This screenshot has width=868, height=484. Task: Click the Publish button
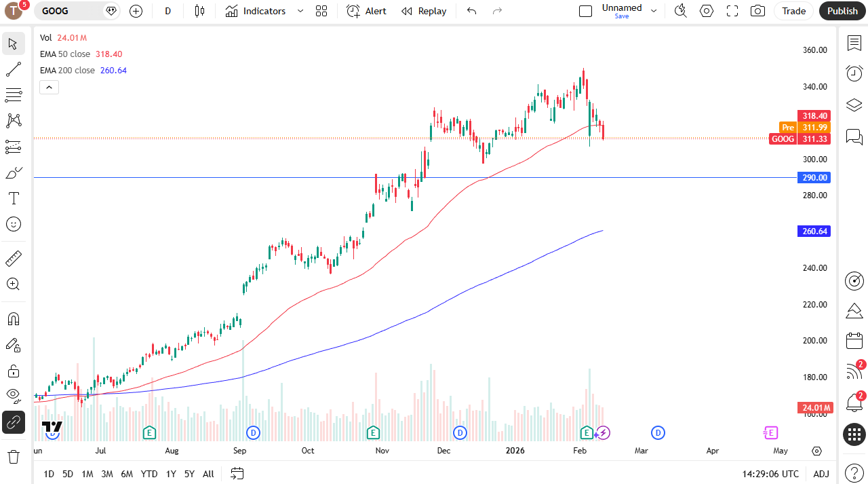(x=842, y=11)
